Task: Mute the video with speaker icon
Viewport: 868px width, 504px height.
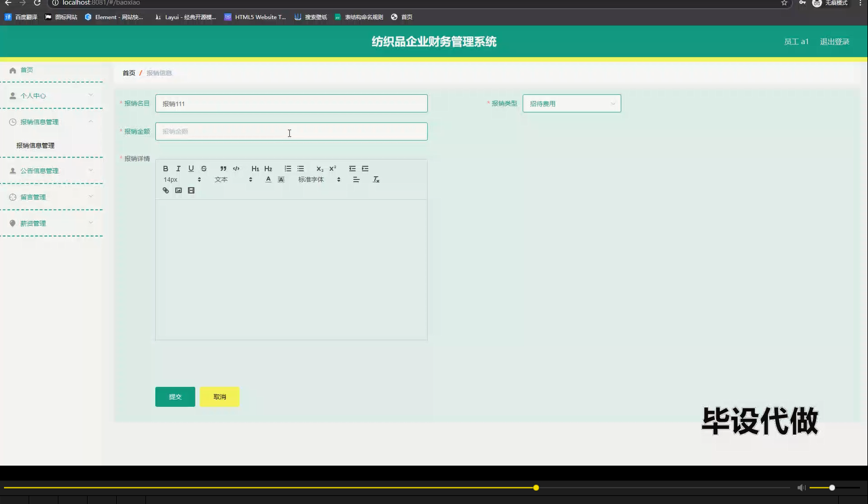Action: click(801, 488)
